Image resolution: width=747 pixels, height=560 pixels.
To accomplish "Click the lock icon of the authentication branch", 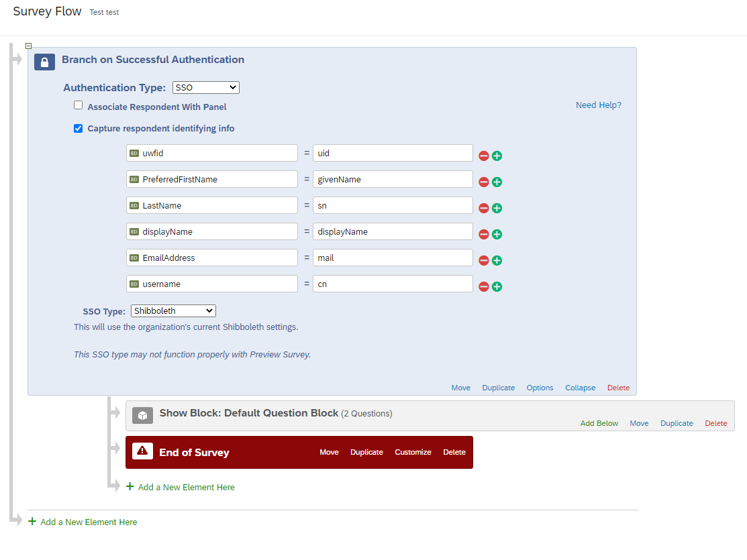I will click(44, 62).
